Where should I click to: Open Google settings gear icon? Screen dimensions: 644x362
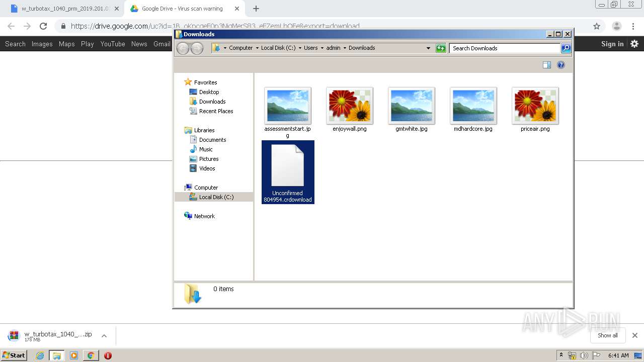click(634, 44)
